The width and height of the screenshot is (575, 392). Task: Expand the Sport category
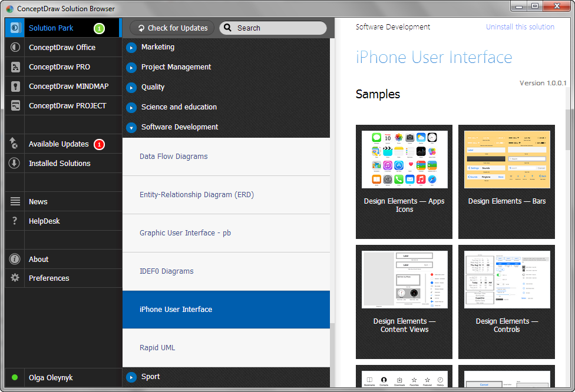pyautogui.click(x=131, y=377)
